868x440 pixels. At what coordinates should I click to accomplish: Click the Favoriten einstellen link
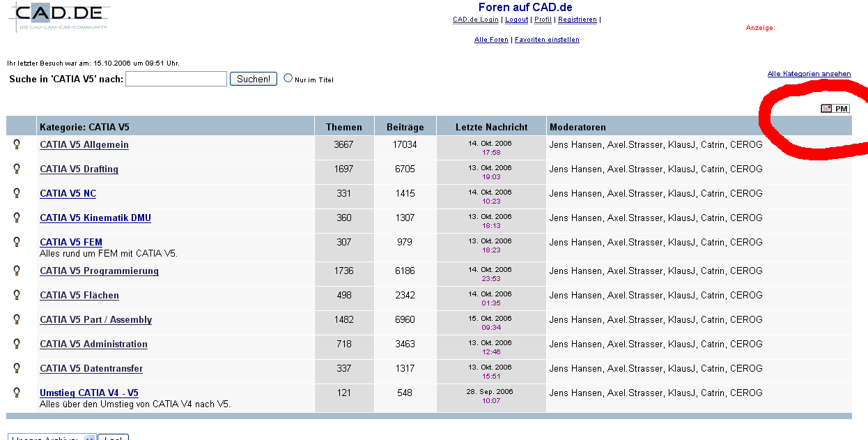point(547,40)
